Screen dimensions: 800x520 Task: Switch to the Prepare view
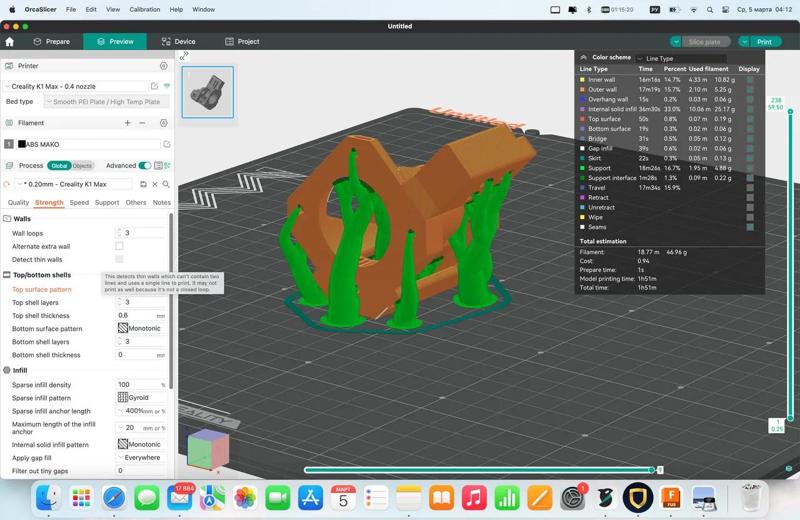51,42
